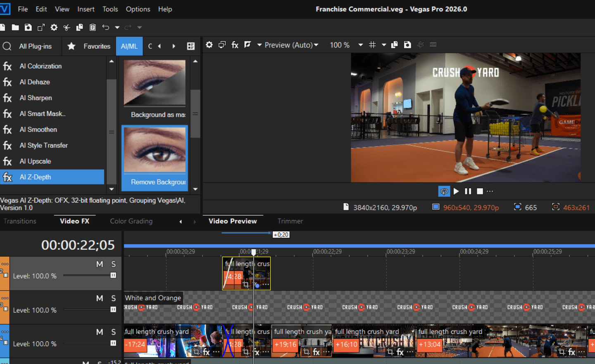
Task: Switch to the Color Grading tab
Action: 131,221
